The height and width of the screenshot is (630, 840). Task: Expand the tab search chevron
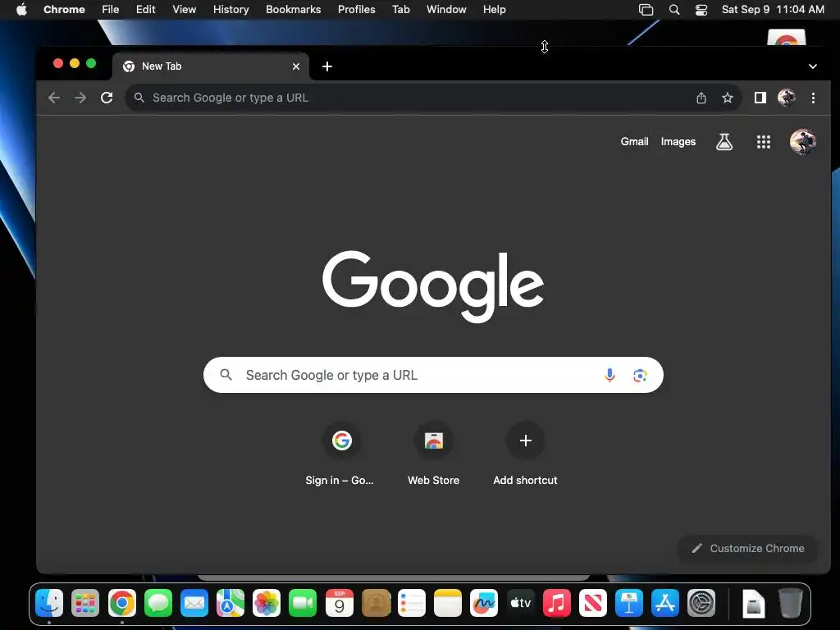pyautogui.click(x=813, y=66)
